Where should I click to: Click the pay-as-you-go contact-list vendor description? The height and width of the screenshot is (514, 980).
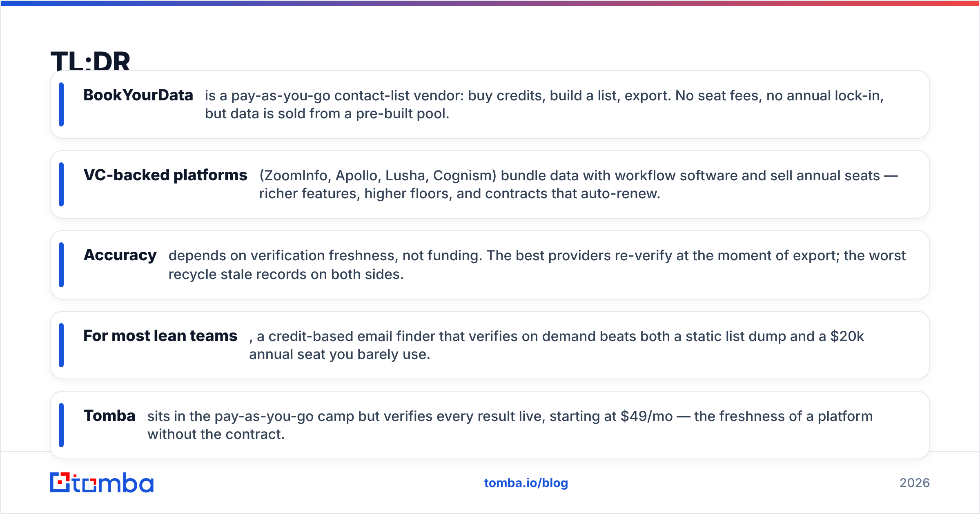[x=544, y=104]
